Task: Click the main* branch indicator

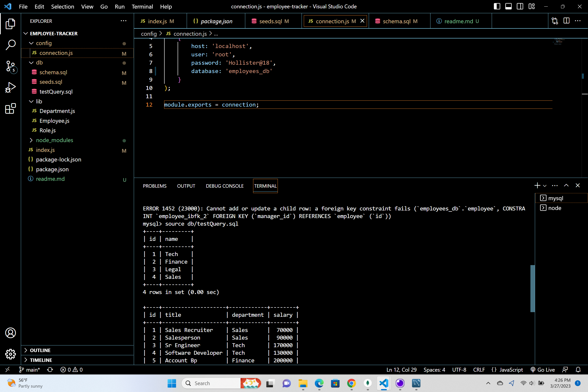Action: (29, 369)
